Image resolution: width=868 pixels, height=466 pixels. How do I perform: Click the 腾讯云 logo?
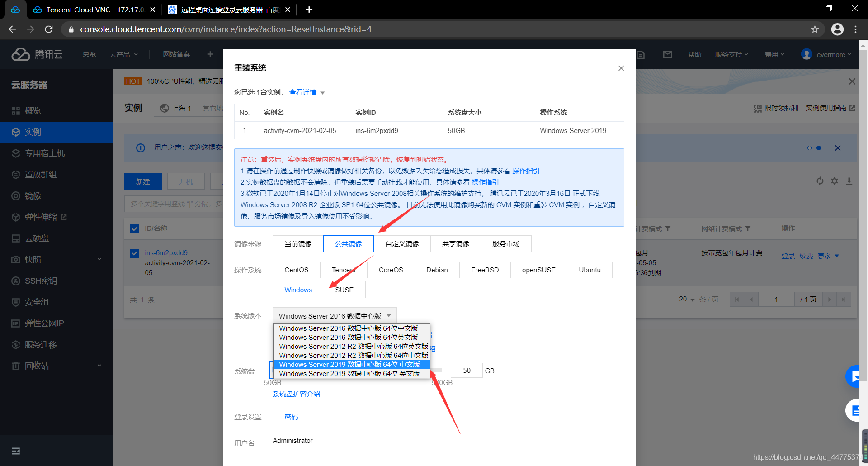click(37, 54)
